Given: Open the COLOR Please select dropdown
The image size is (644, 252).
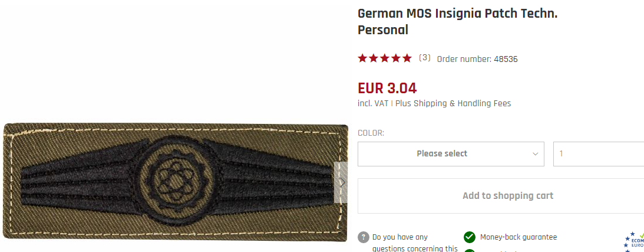Looking at the screenshot, I should [451, 154].
